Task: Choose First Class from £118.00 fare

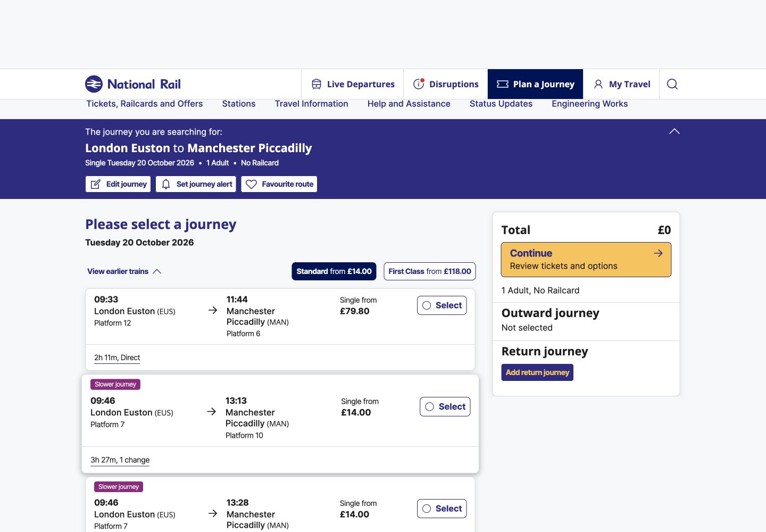Action: click(430, 271)
